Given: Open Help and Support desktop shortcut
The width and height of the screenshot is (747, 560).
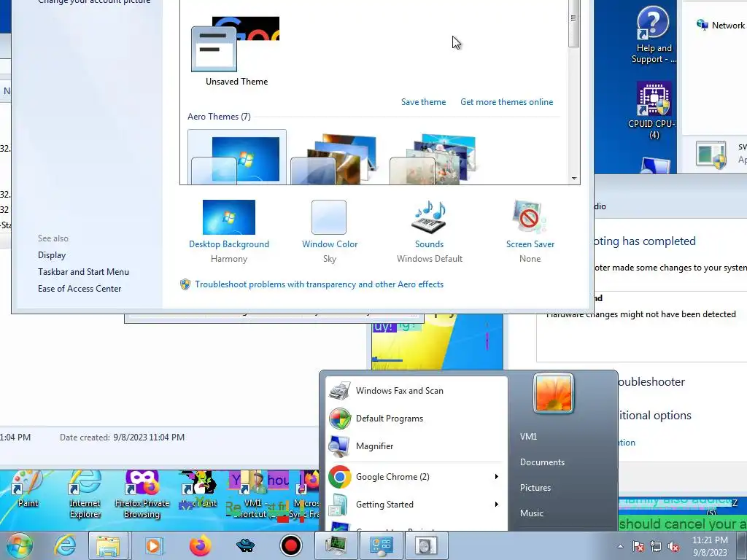Looking at the screenshot, I should coord(653,35).
